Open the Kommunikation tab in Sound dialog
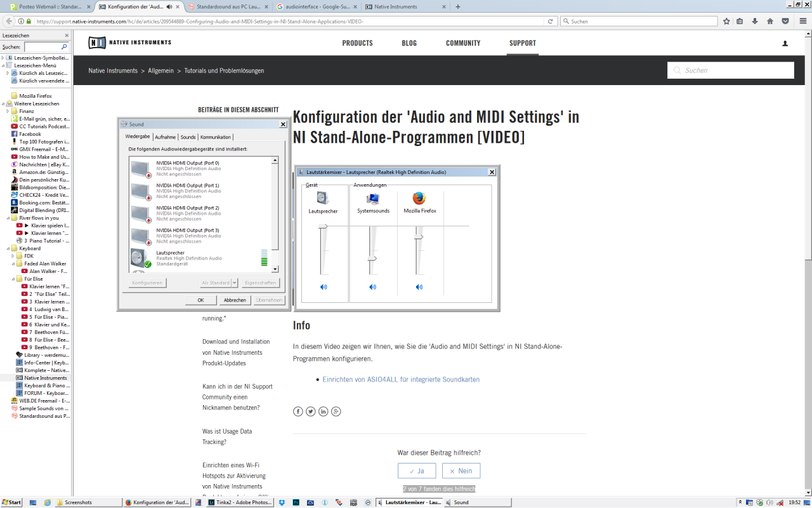The width and height of the screenshot is (812, 508). 216,137
